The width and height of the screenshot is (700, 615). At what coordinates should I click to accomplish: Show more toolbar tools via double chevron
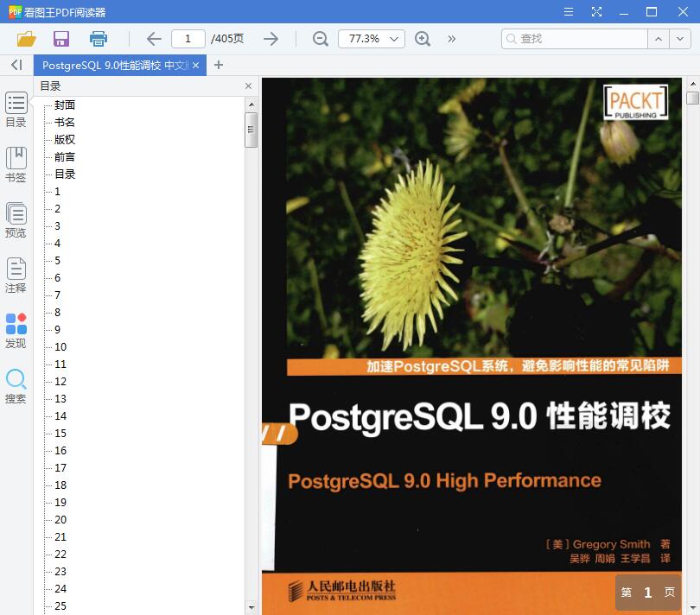coord(451,39)
